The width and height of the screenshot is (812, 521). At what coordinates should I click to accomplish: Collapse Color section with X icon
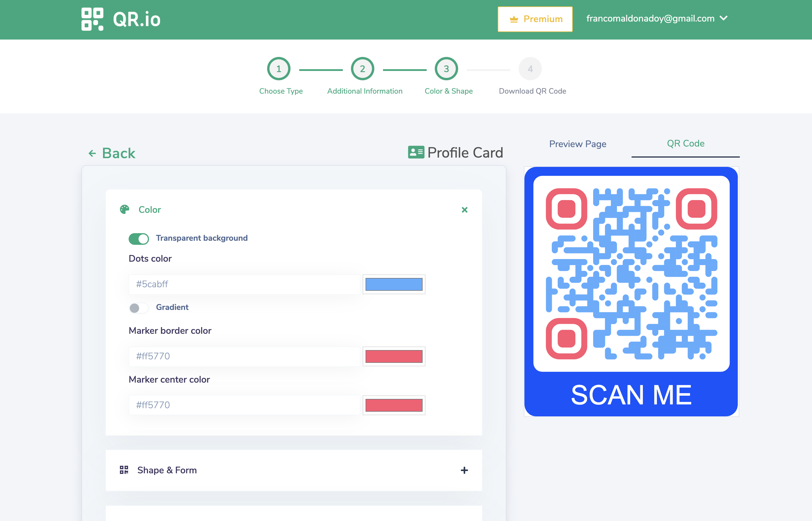[x=464, y=210]
